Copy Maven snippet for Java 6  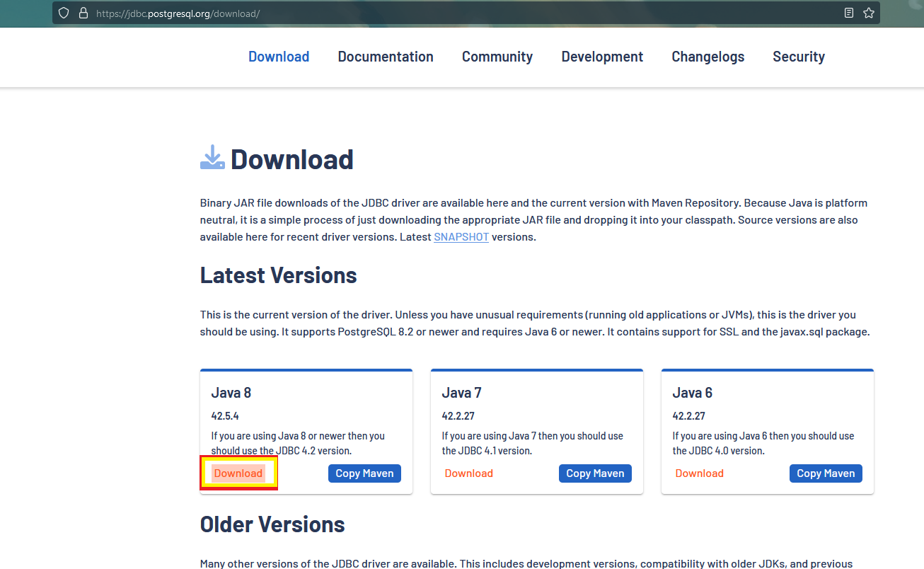point(826,473)
